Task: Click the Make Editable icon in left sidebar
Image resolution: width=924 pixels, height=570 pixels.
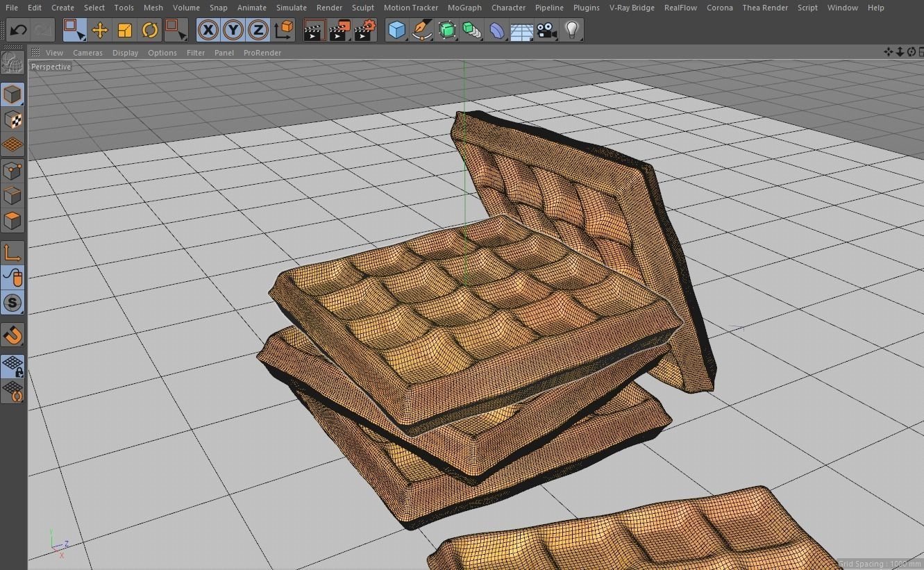Action: coord(12,63)
